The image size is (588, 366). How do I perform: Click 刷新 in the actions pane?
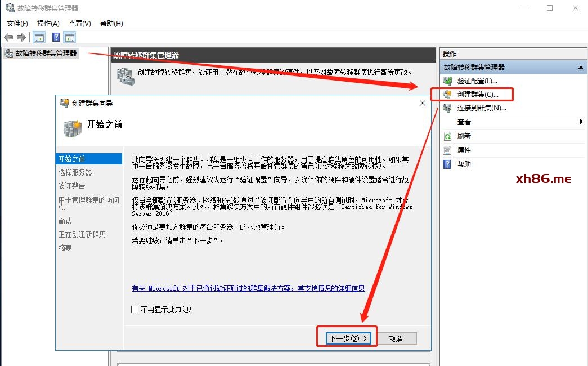pyautogui.click(x=464, y=136)
